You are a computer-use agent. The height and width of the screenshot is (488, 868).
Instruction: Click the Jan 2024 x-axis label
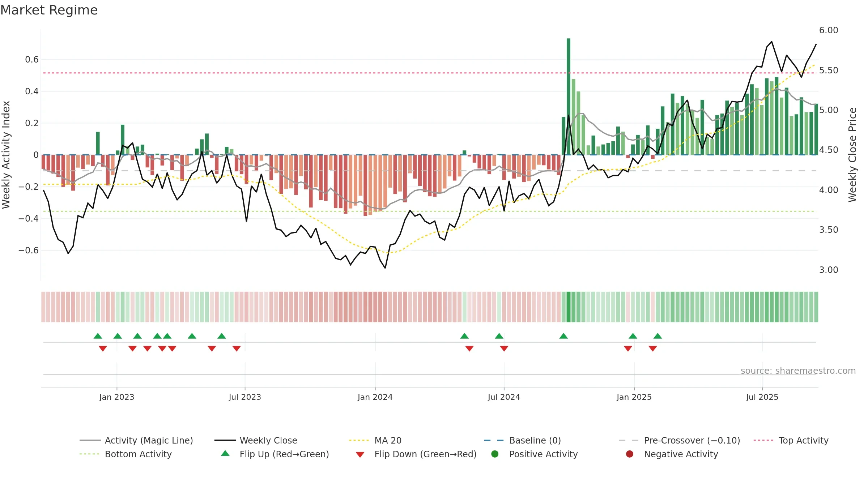375,397
